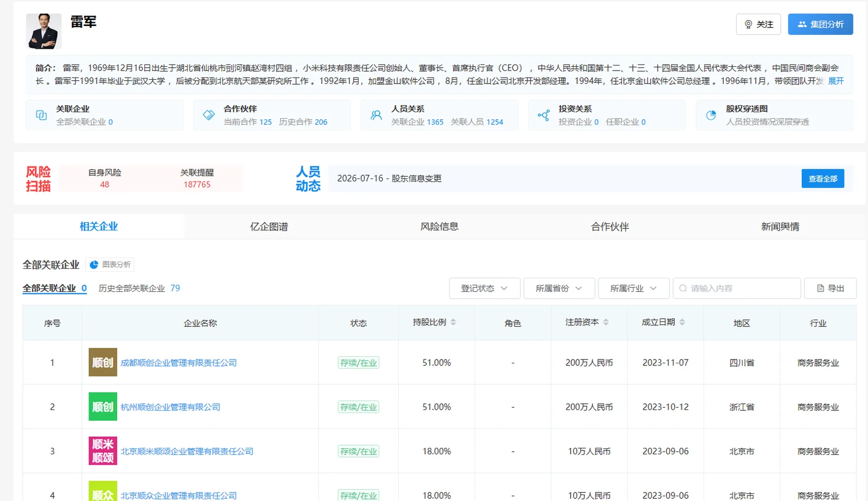Click 当前合作 125 link
Image resolution: width=868 pixels, height=501 pixels.
247,122
